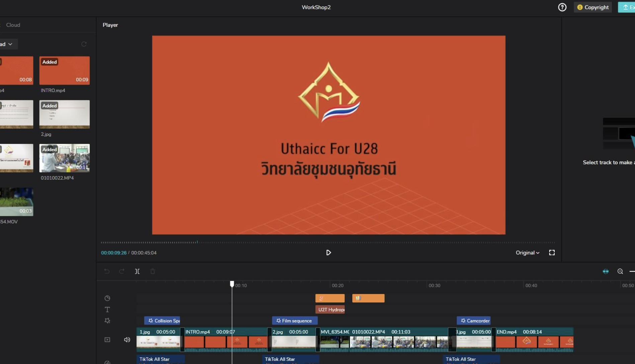Select the first orange sticker clip

pos(330,298)
